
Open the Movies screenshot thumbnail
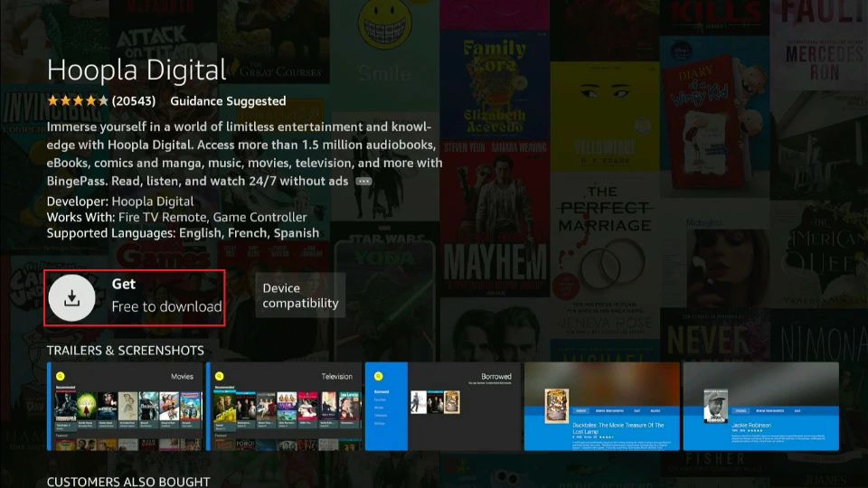(127, 407)
